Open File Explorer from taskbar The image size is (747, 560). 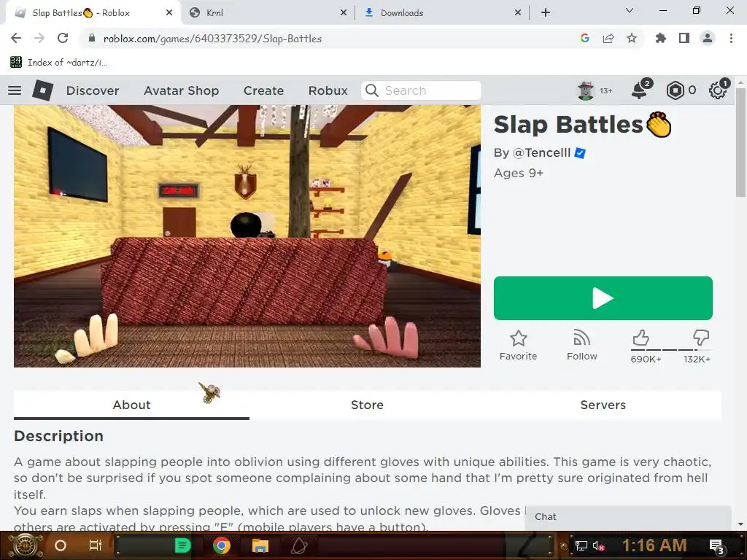coord(260,545)
